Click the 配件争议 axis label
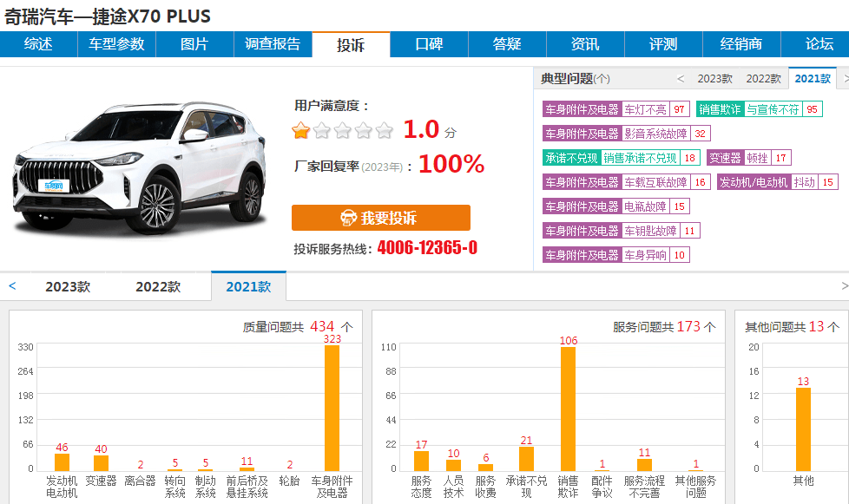This screenshot has height=504, width=849. (x=602, y=487)
